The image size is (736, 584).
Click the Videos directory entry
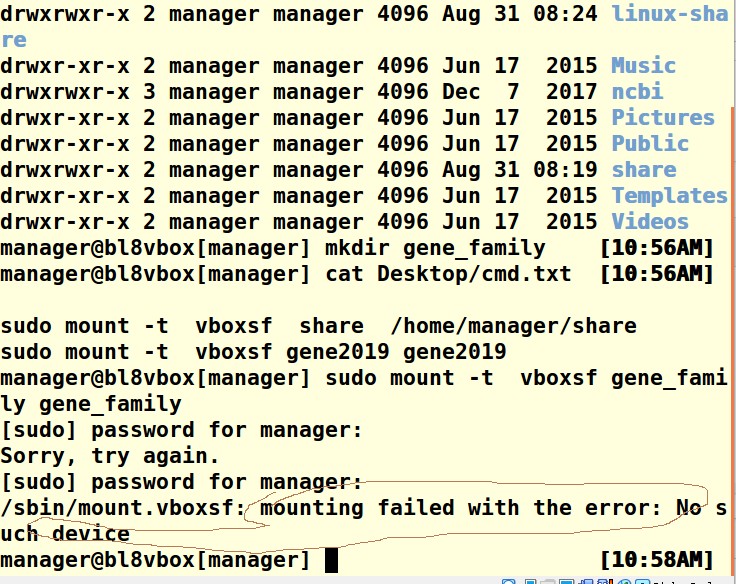coord(650,222)
